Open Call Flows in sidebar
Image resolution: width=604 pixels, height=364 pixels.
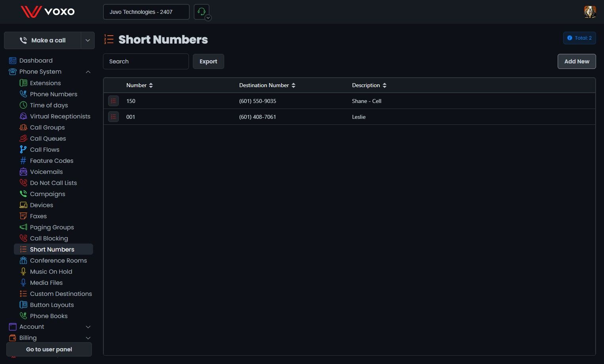click(44, 149)
